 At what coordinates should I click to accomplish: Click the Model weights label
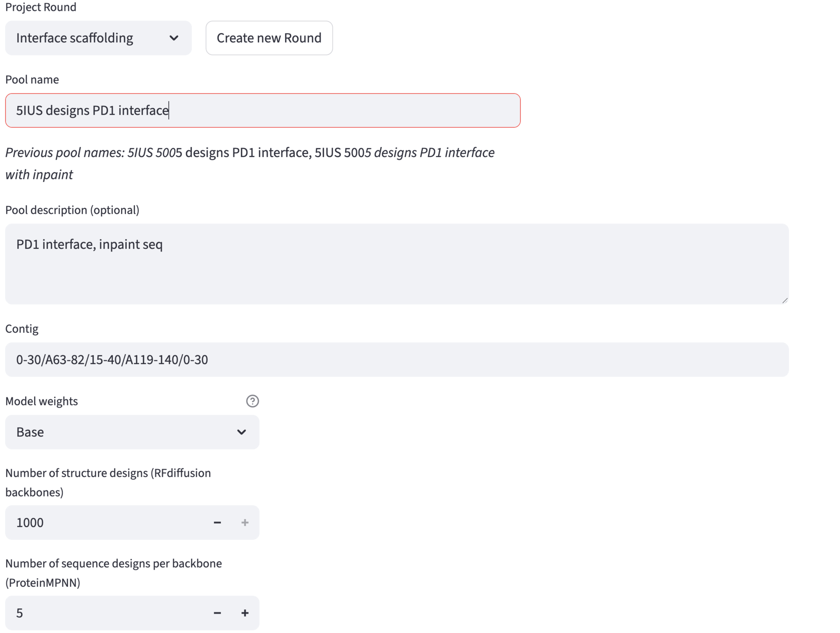click(42, 401)
